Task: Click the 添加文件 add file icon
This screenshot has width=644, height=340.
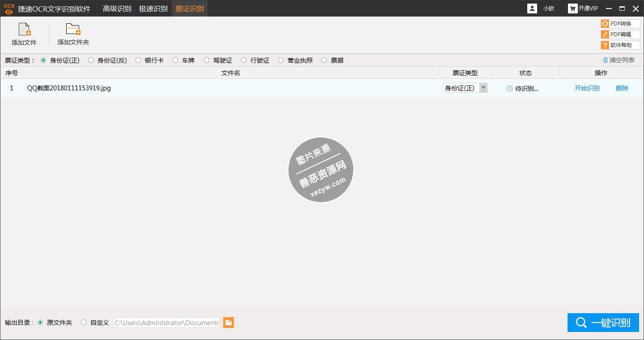Action: click(x=24, y=30)
